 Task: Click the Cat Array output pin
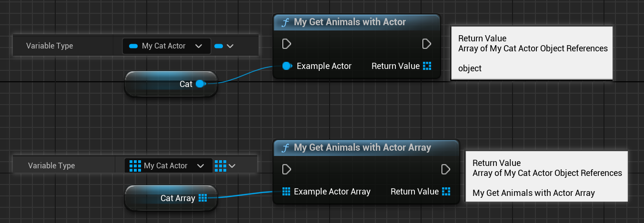pos(202,198)
